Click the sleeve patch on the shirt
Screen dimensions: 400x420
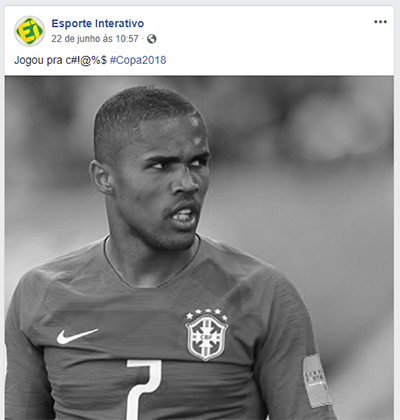[317, 380]
